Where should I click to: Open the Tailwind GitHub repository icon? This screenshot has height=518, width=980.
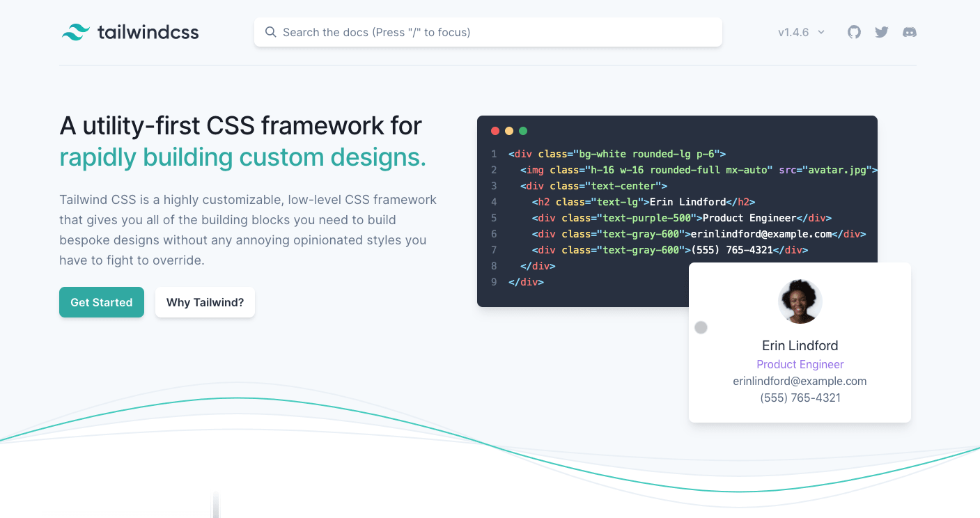point(854,31)
